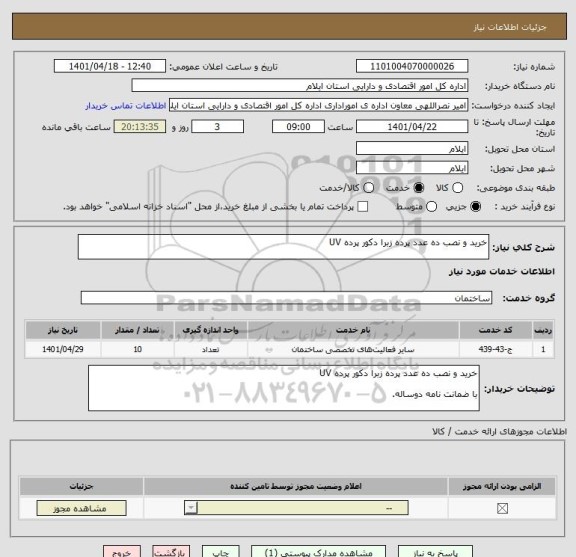
Task: Click the جزئیات column header
Action: (81, 486)
